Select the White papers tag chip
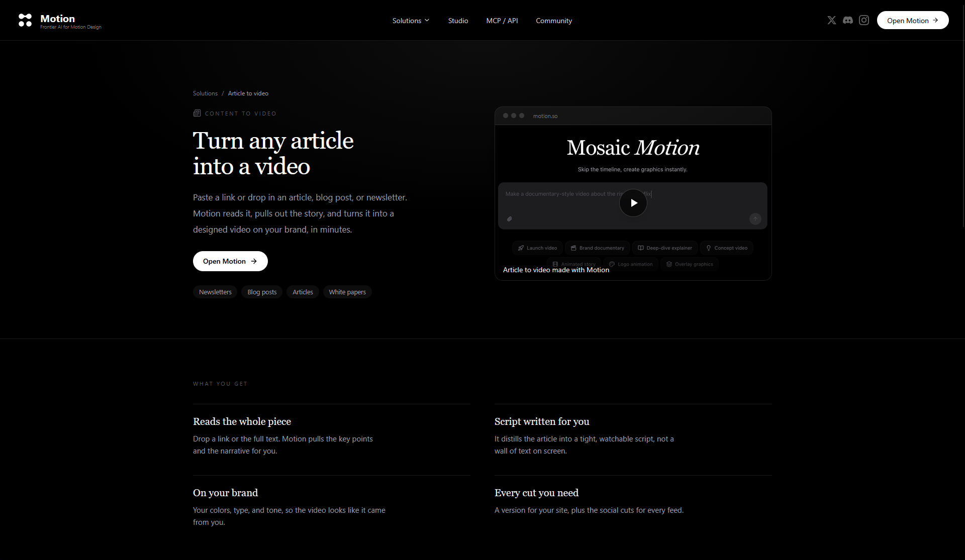 pyautogui.click(x=347, y=292)
